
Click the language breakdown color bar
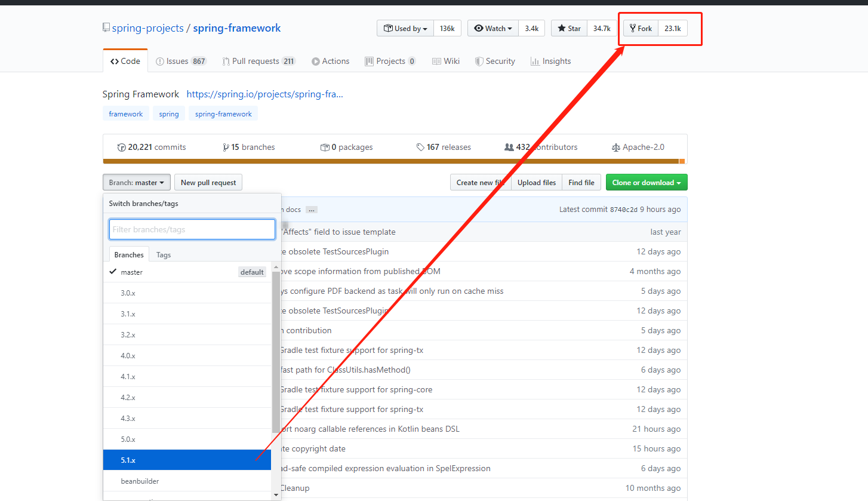coord(395,161)
